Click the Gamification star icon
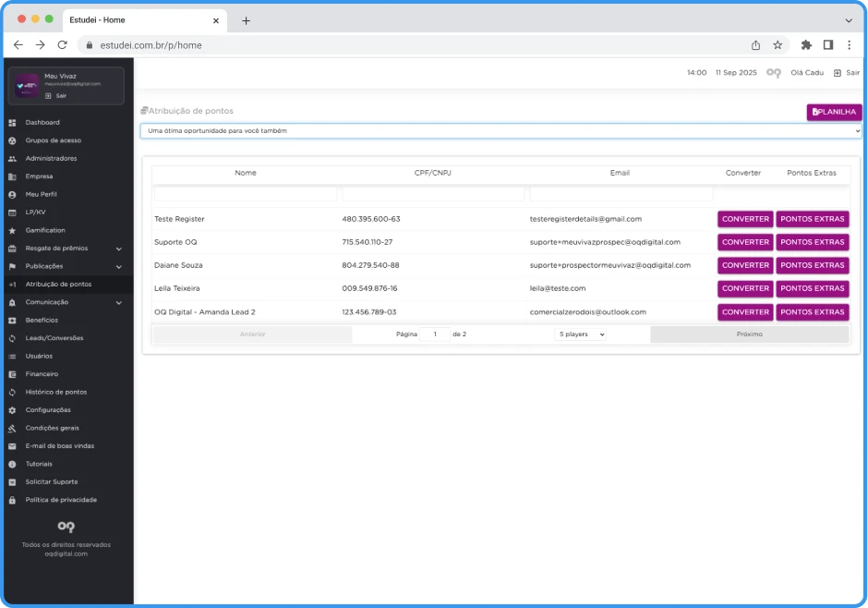This screenshot has height=608, width=868. click(12, 230)
